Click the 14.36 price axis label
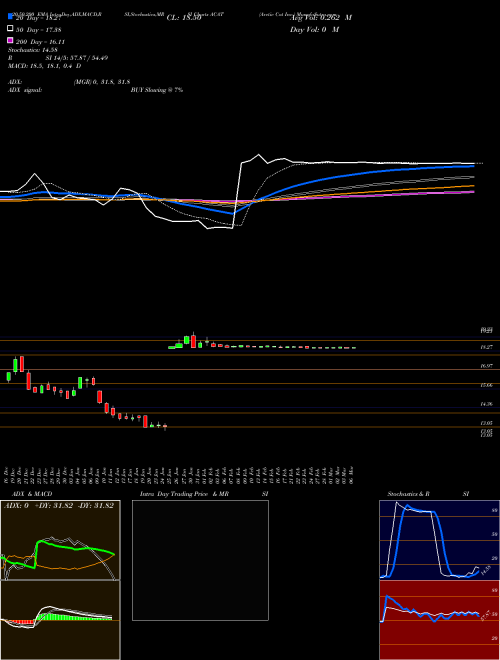Screen dimensions: 500x660 point(487,404)
